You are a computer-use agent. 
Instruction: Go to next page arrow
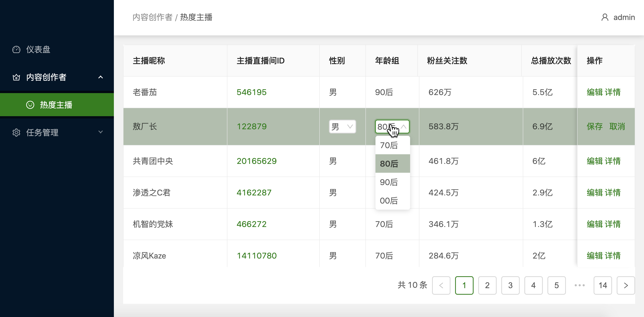(x=626, y=285)
